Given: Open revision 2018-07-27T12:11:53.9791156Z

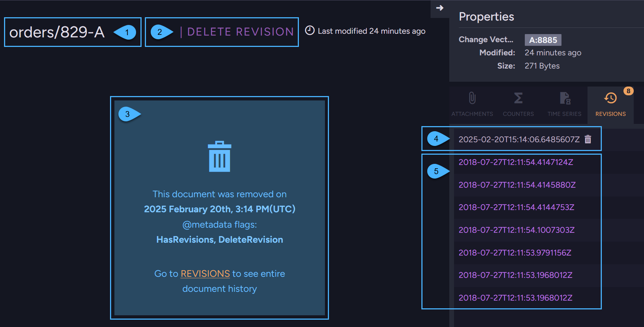Looking at the screenshot, I should click(515, 253).
